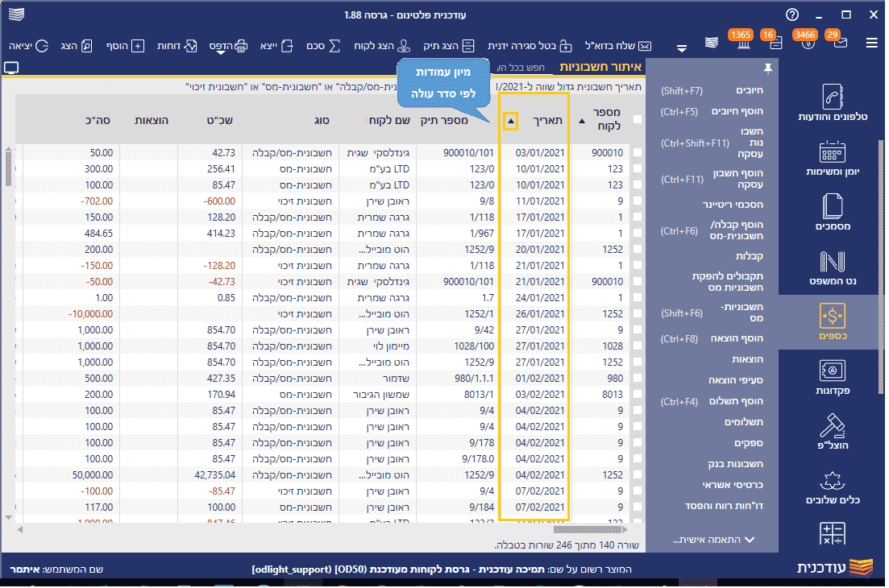Open תשלומים menu entry
The height and width of the screenshot is (588, 889).
pos(744,422)
